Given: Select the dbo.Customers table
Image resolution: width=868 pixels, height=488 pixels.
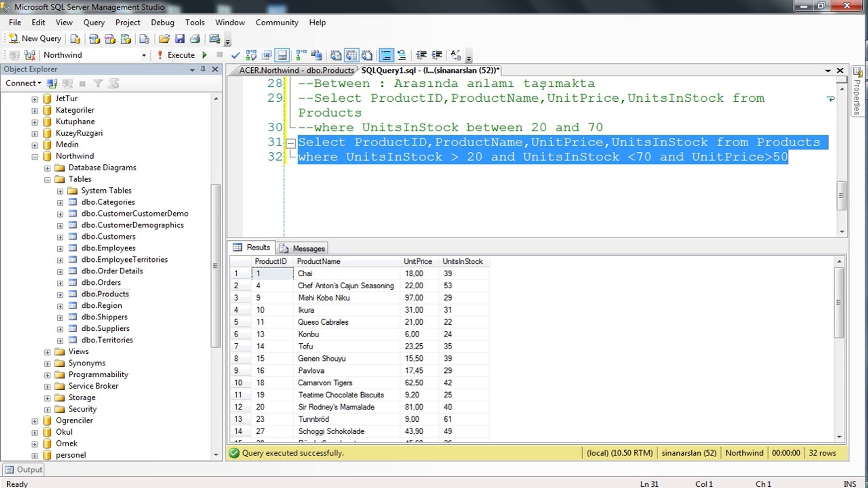Looking at the screenshot, I should click(x=108, y=236).
